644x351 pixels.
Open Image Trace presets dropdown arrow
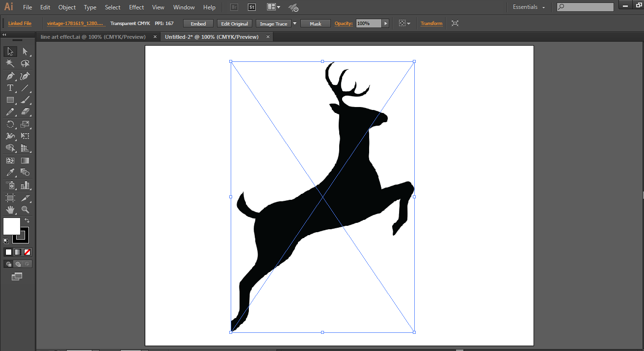295,24
